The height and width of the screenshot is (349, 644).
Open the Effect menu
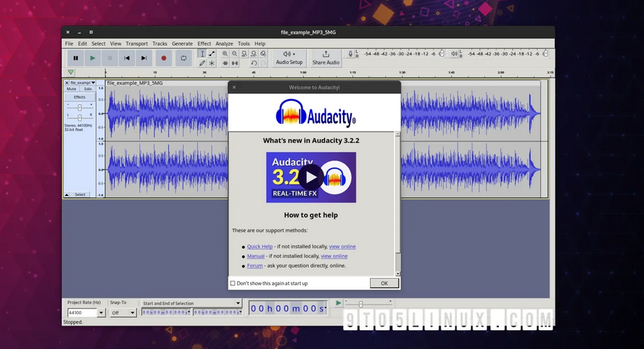(x=204, y=44)
